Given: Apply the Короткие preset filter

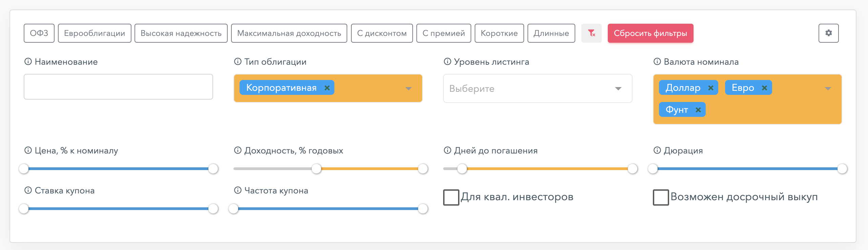Looking at the screenshot, I should [x=499, y=33].
